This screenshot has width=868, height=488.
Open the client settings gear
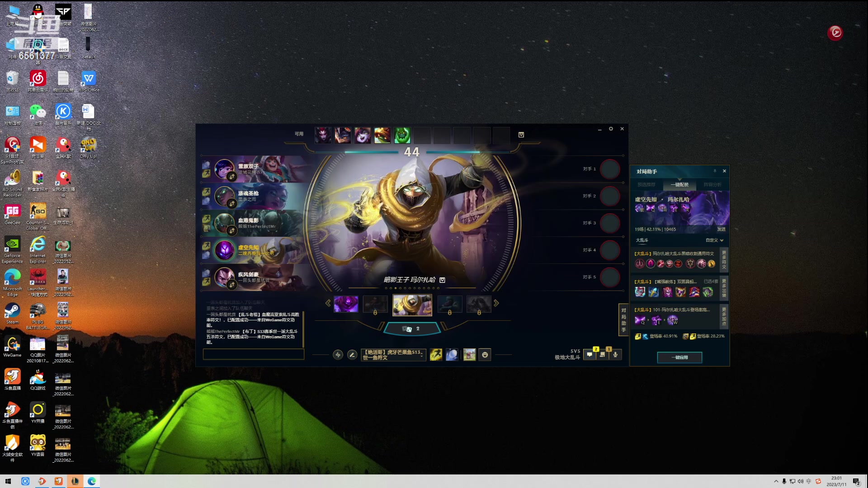pyautogui.click(x=611, y=129)
